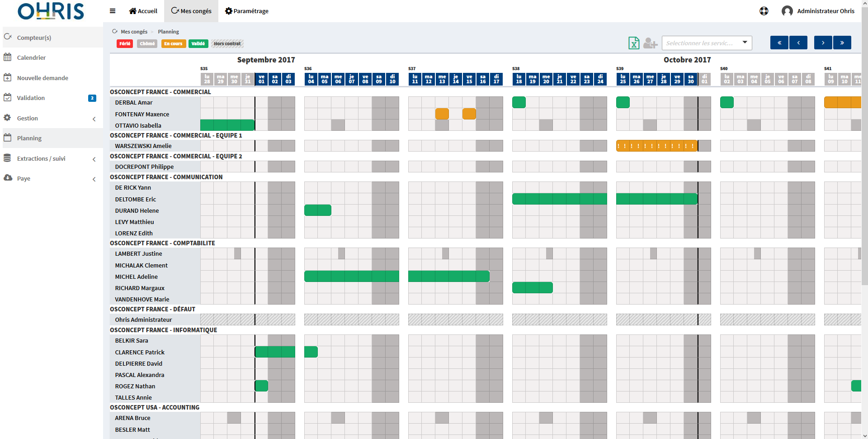Screen dimensions: 868x439
Task: Jump back with double left arrow button
Action: coord(779,43)
